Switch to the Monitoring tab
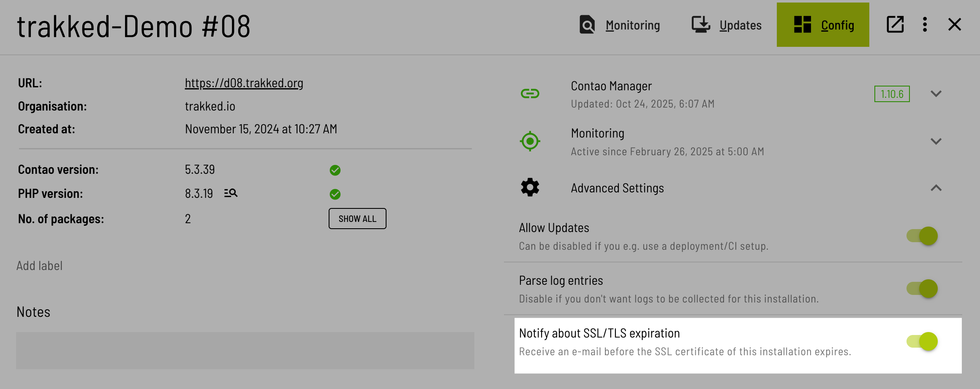980x389 pixels. pos(620,25)
